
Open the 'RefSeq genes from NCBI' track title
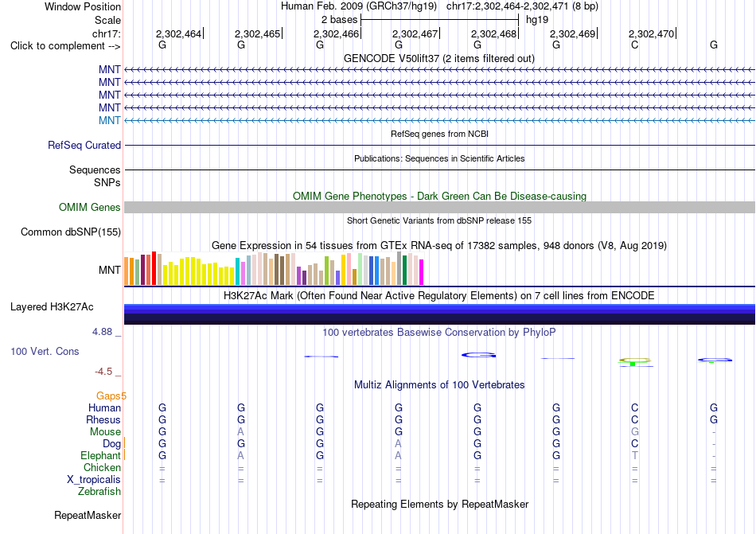click(x=439, y=134)
